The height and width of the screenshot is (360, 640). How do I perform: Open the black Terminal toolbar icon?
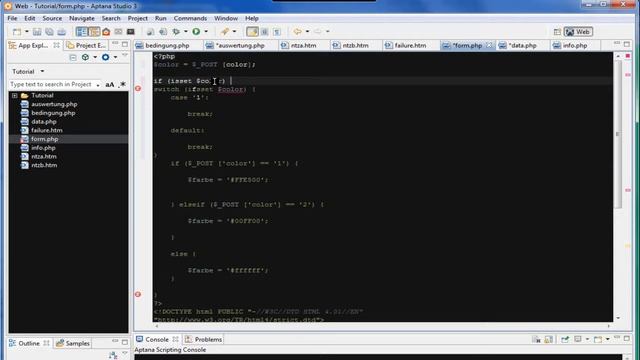coord(131,31)
